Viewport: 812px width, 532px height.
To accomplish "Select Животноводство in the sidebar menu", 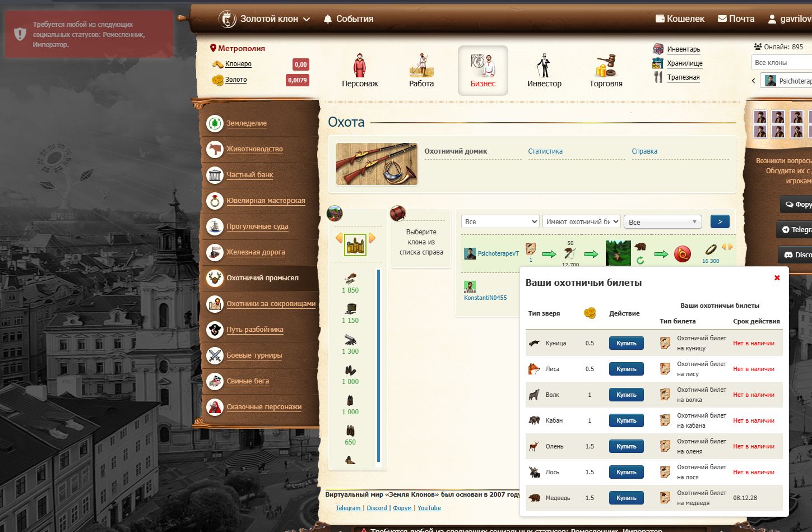I will (x=254, y=149).
